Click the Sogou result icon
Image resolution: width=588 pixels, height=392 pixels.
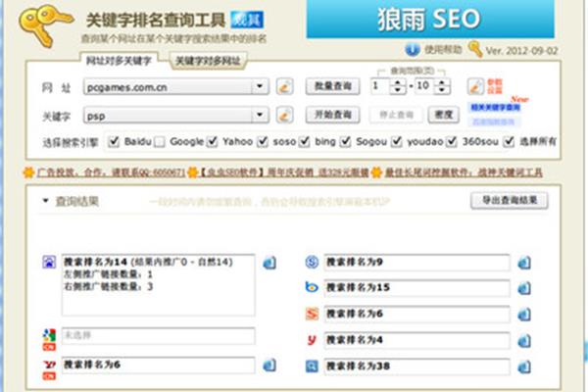(312, 314)
